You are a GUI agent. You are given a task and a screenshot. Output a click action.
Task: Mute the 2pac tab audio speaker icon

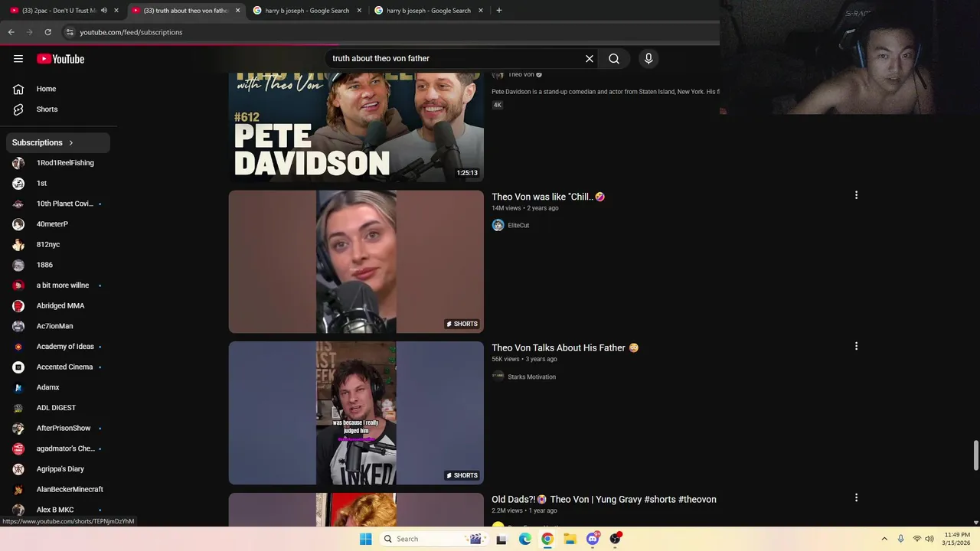point(104,11)
